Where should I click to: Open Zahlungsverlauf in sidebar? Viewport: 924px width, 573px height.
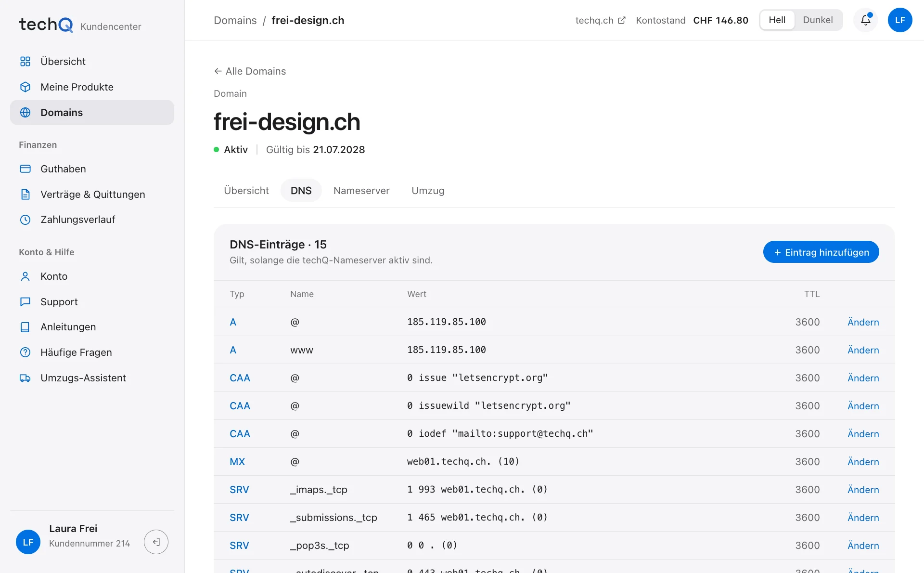coord(92,220)
